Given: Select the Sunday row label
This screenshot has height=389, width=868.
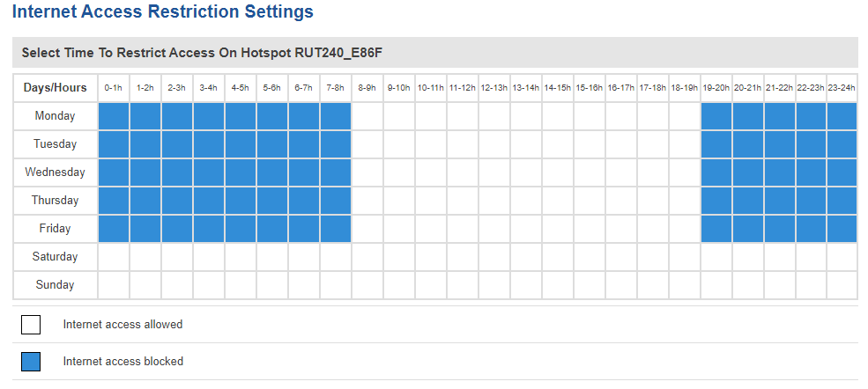Looking at the screenshot, I should 55,285.
